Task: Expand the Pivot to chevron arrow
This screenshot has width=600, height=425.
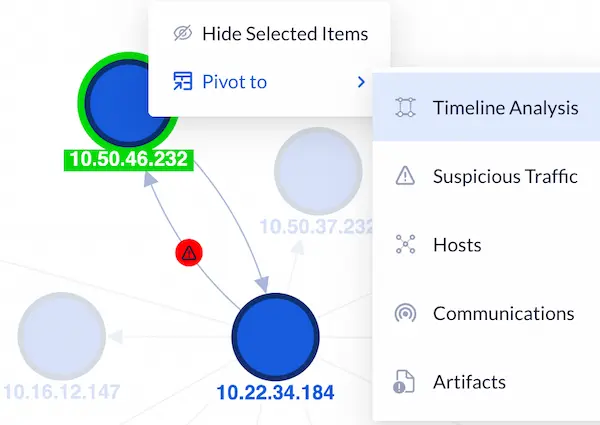Action: click(361, 81)
